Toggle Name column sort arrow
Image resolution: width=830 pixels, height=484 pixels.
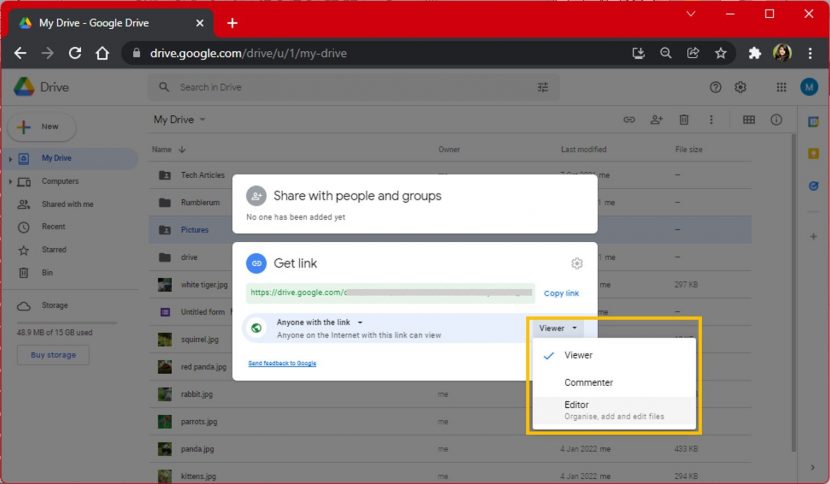(182, 150)
